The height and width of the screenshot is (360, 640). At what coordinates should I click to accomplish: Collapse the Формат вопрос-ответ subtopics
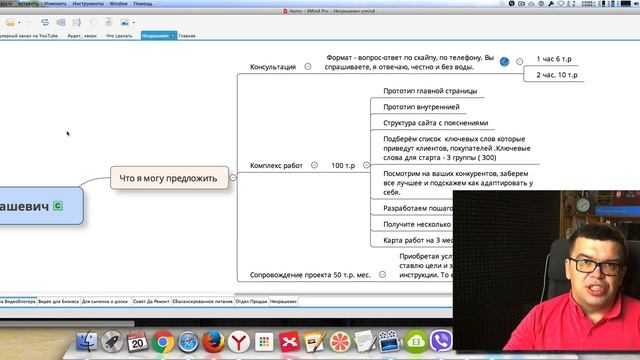coord(519,62)
